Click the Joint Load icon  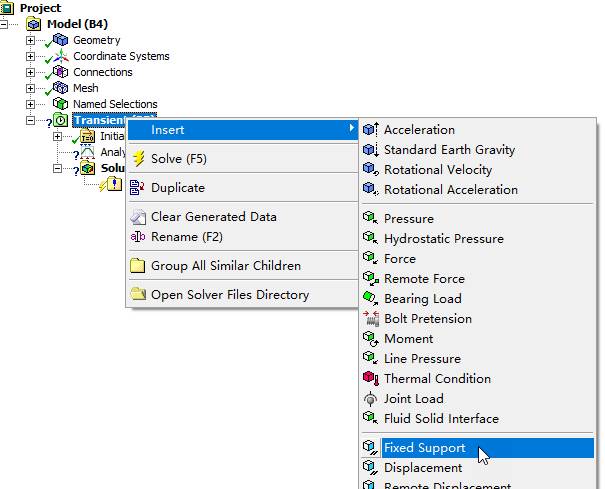click(371, 399)
